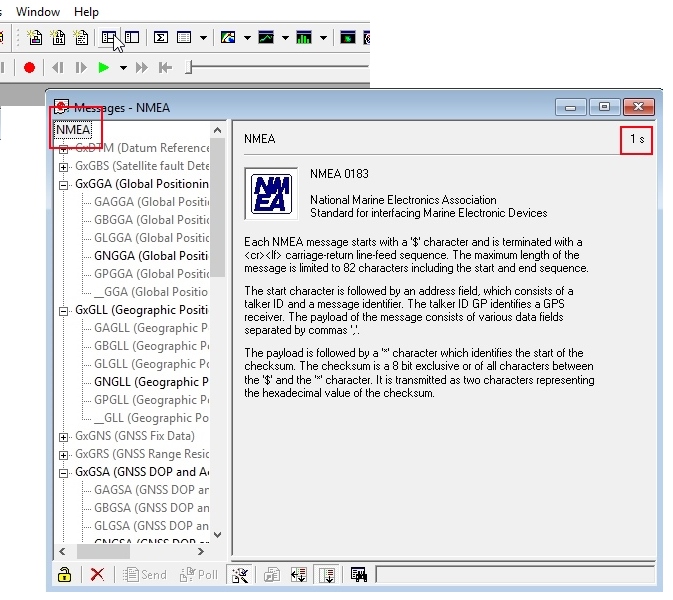Fast forward the log playback
This screenshot has height=600, width=673.
142,68
